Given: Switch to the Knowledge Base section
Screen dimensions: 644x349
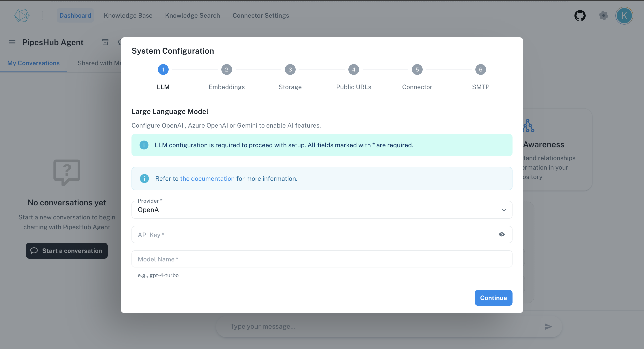Looking at the screenshot, I should coord(128,15).
